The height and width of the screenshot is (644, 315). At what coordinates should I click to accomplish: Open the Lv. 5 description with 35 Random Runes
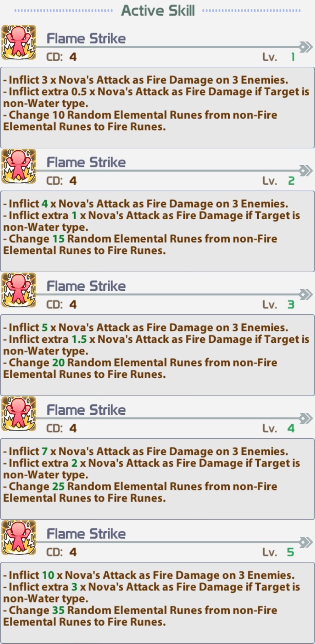pyautogui.click(x=157, y=603)
